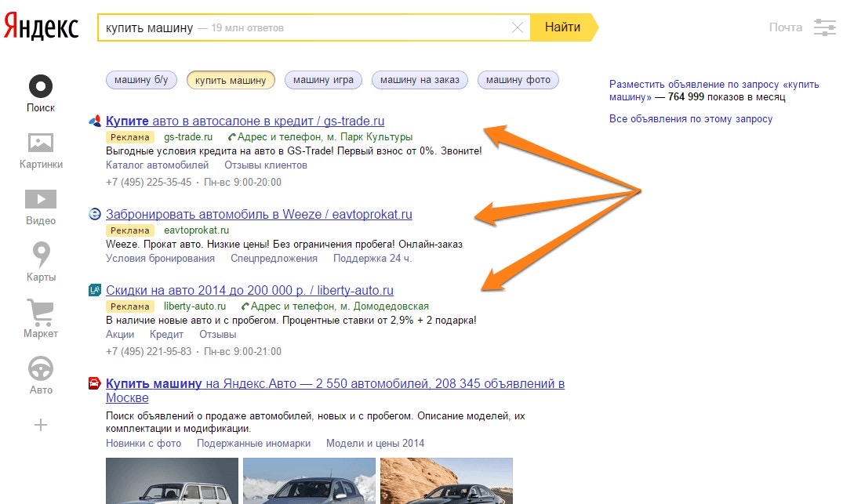Screen dimensions: 843x504
Task: Select the 'машину б/у' suggestion chip
Action: (x=141, y=80)
